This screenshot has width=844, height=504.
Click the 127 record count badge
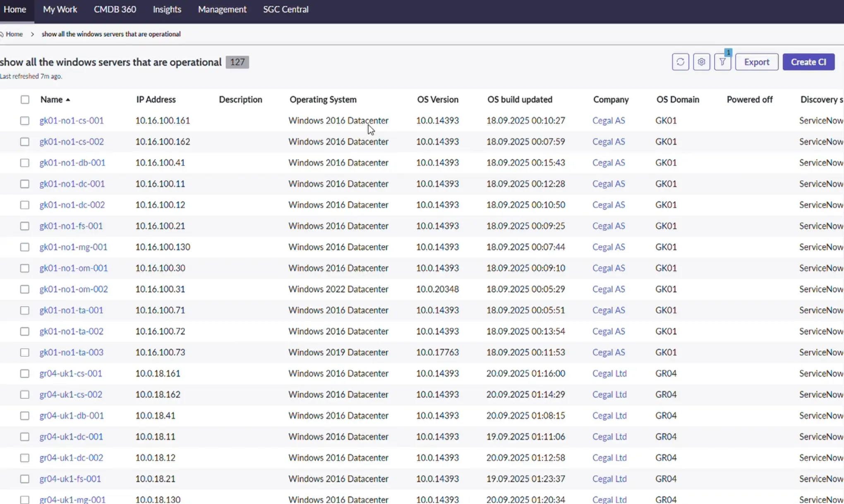(x=237, y=62)
